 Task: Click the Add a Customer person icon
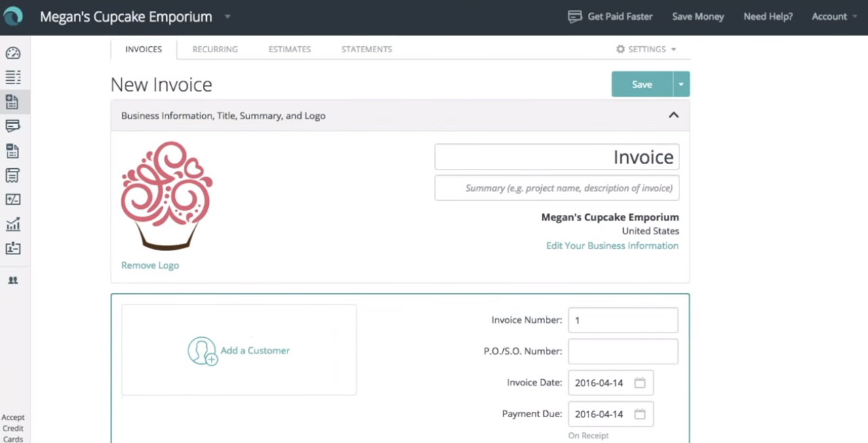coord(202,351)
